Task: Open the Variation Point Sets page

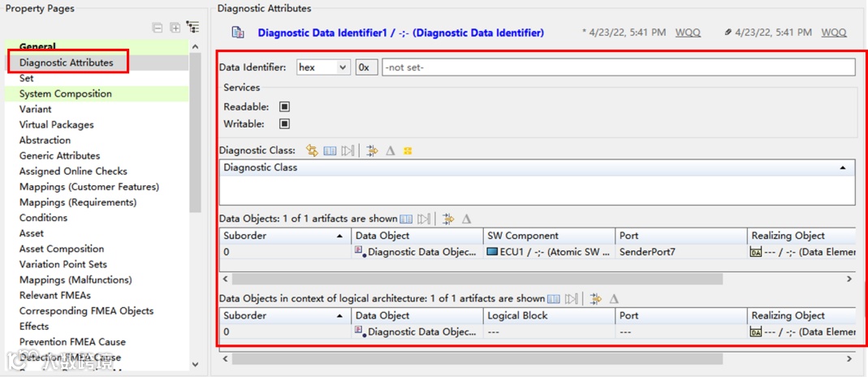Action: 63,264
